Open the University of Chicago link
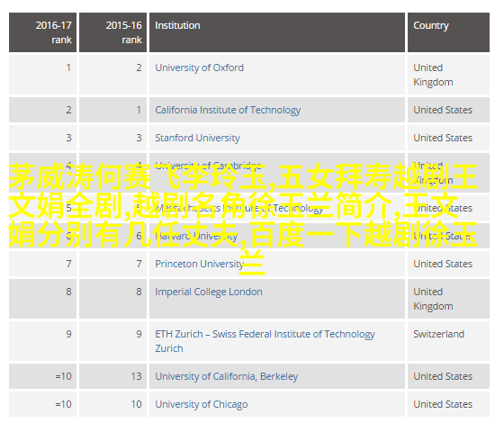This screenshot has width=504, height=432. click(x=202, y=404)
